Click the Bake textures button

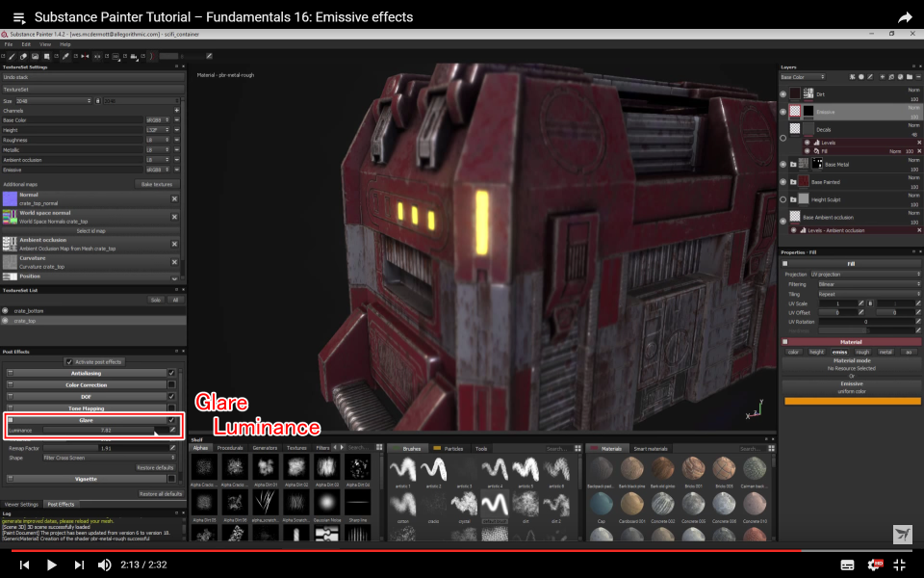157,184
